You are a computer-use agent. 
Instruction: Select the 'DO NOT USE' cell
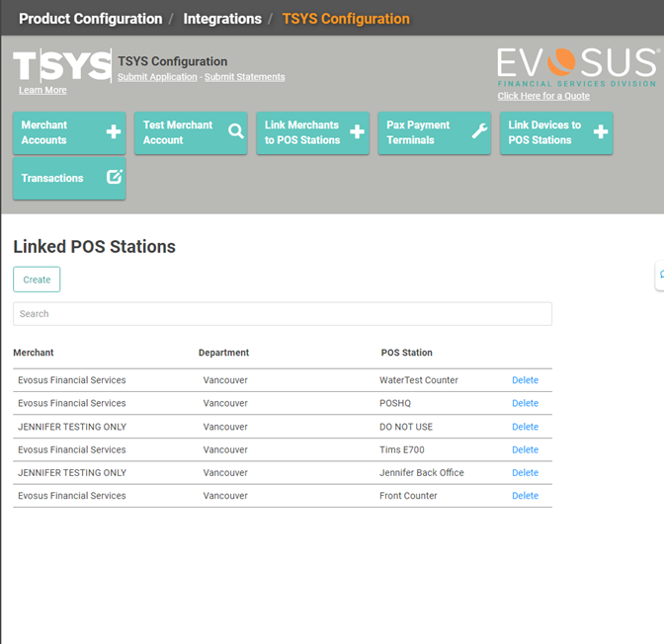pyautogui.click(x=406, y=427)
